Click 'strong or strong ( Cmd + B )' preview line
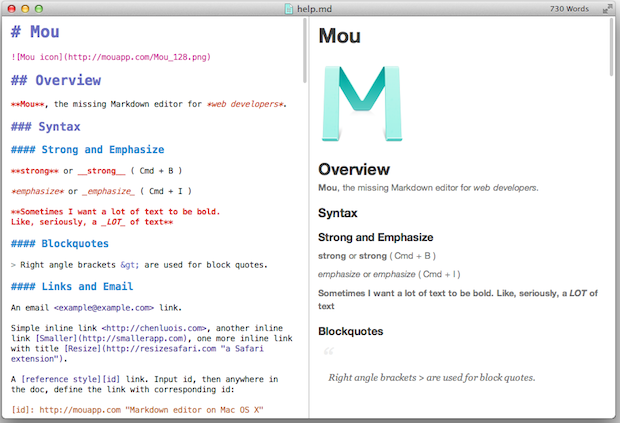Screen dimensions: 620x423 pos(377,256)
